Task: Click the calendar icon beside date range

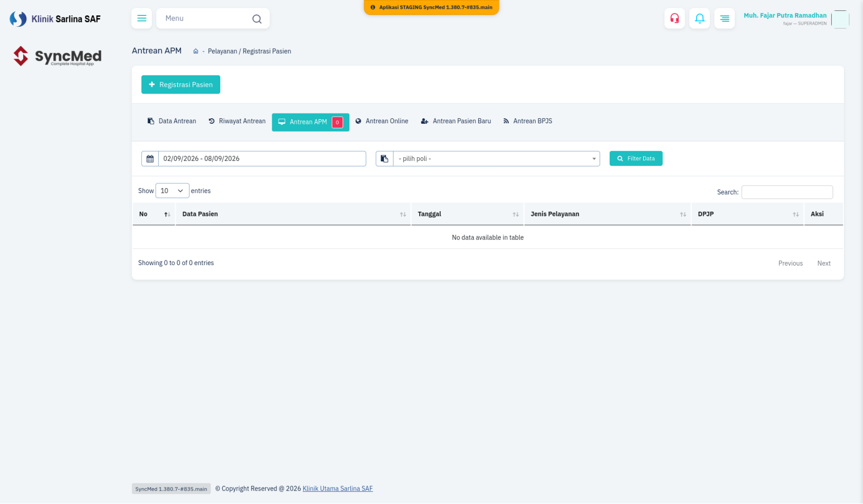Action: coord(150,159)
